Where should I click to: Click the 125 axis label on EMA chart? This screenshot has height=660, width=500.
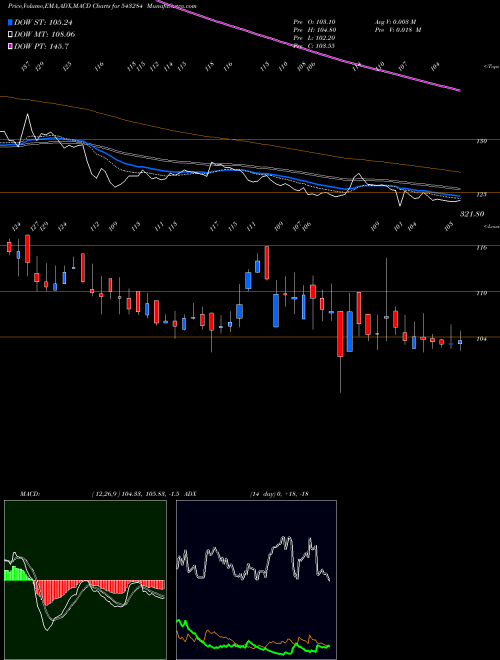482,194
